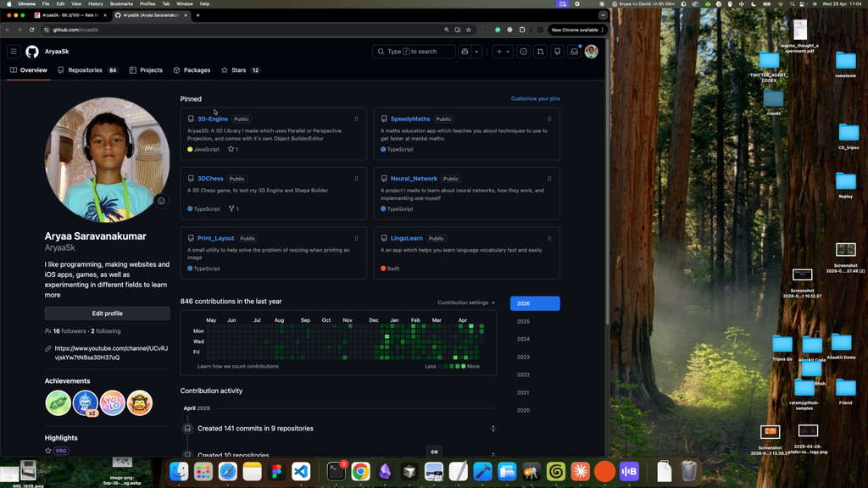This screenshot has width=868, height=488.
Task: Expand Created 141 commits in 9 repositories
Action: click(492, 429)
